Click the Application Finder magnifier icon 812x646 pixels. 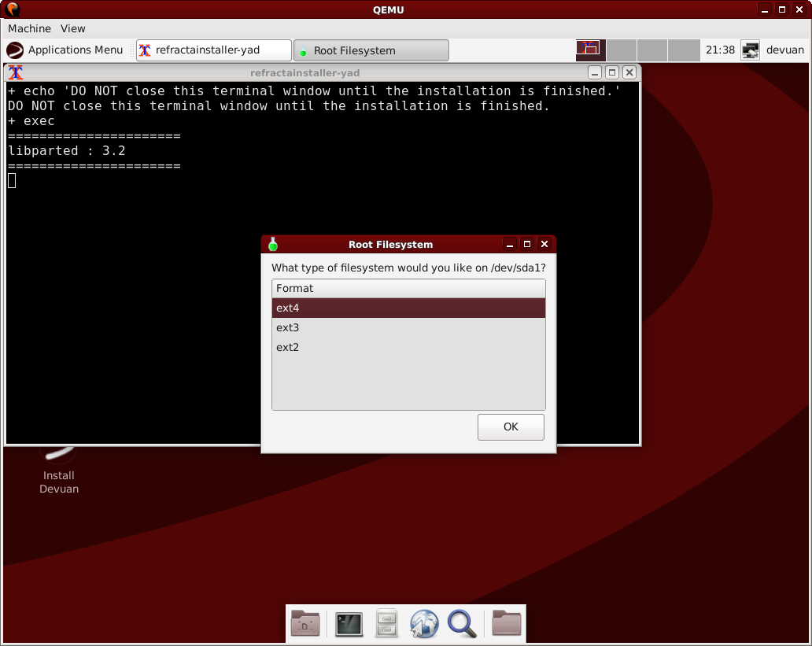(462, 624)
